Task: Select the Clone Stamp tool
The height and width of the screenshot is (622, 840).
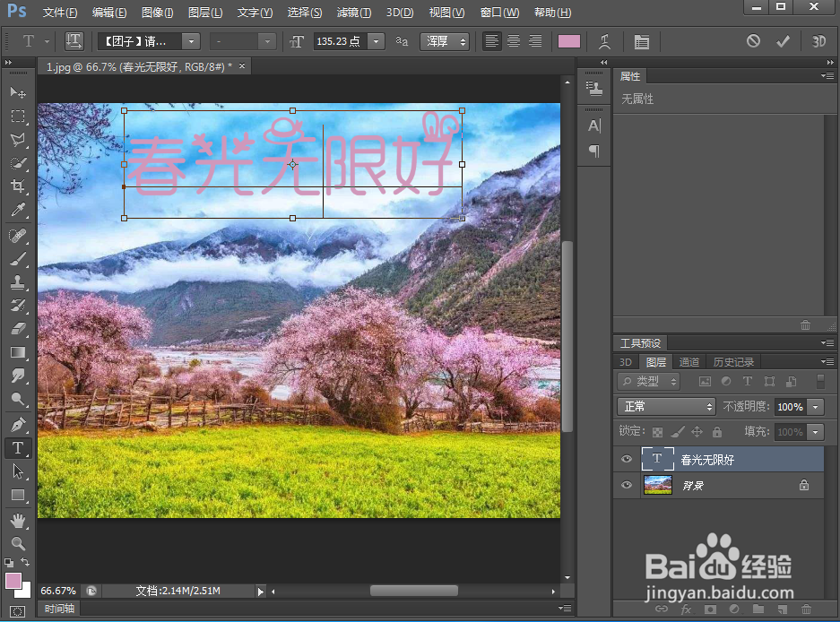Action: [x=18, y=281]
